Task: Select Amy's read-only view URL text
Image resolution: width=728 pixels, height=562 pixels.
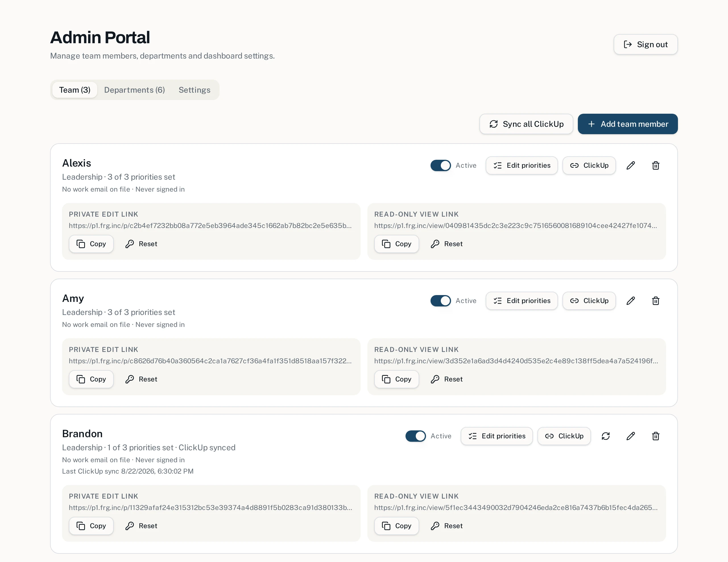Action: point(516,361)
